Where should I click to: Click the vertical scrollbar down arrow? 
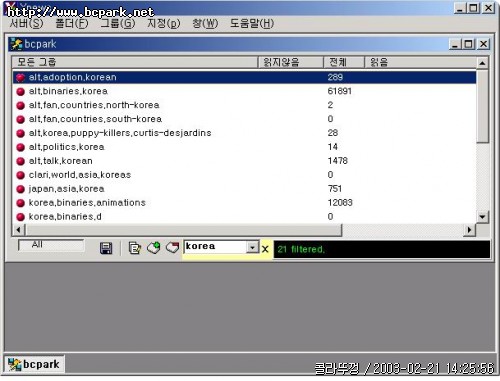coord(482,217)
